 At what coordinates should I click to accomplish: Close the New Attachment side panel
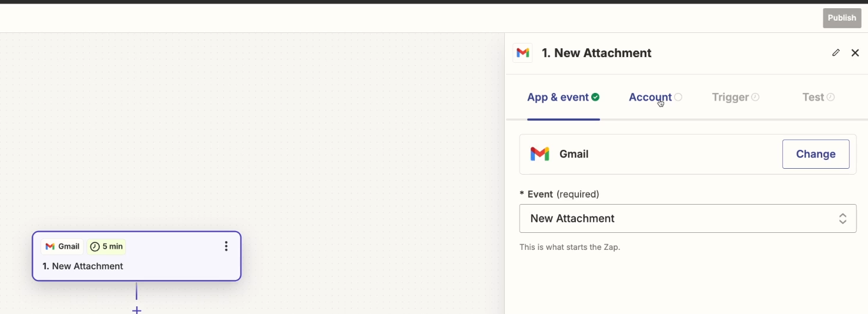pyautogui.click(x=855, y=53)
